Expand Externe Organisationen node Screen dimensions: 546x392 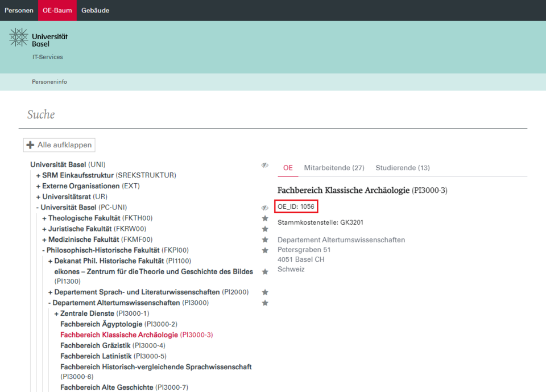point(38,187)
